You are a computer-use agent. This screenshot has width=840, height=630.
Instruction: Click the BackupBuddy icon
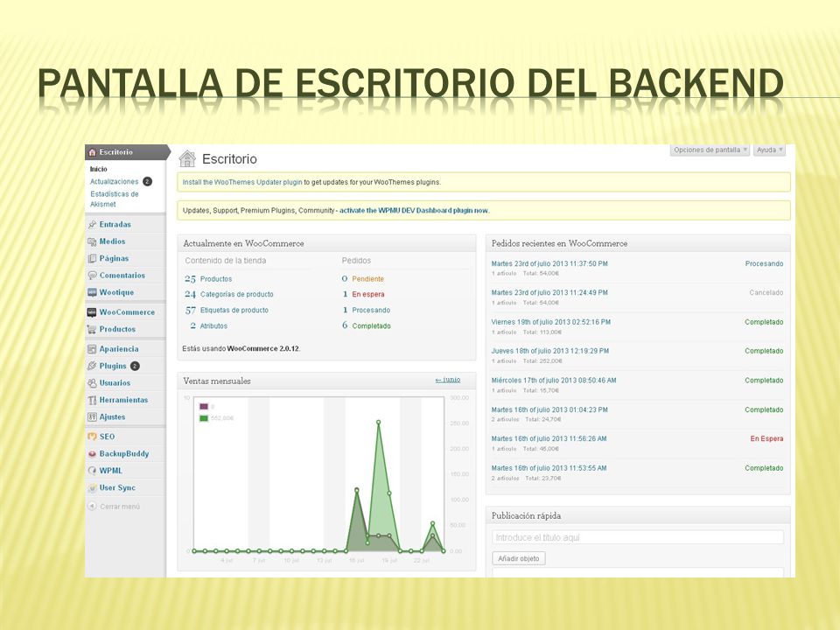[x=92, y=454]
